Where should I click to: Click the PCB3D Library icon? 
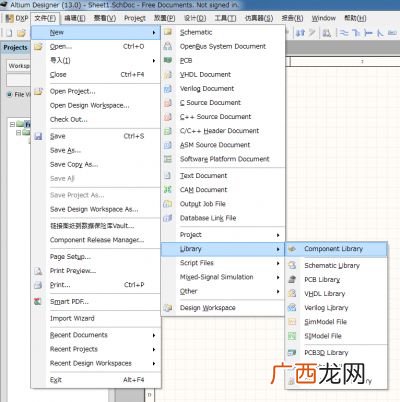pyautogui.click(x=292, y=352)
